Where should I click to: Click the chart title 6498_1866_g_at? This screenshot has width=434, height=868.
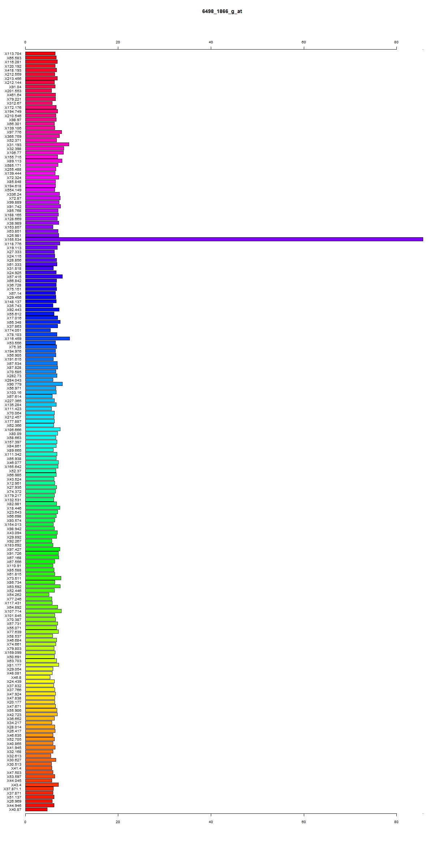[x=222, y=12]
